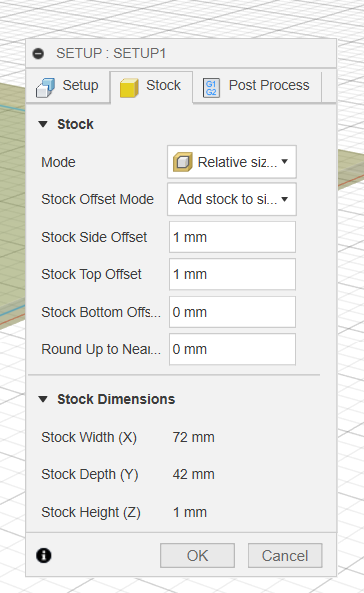The image size is (364, 593).
Task: Click the Cancel button
Action: [x=285, y=556]
